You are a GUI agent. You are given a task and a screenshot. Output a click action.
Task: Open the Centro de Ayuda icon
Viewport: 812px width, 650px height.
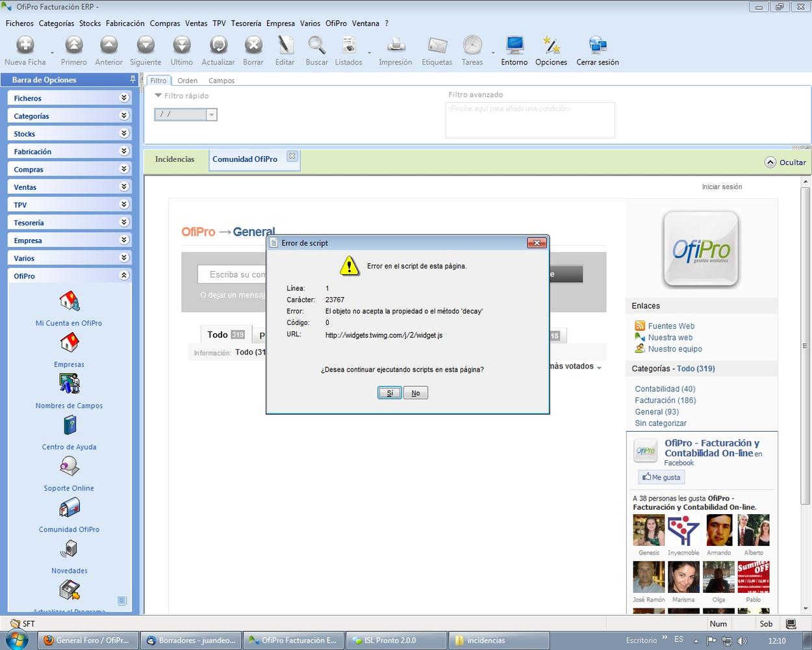coord(70,426)
